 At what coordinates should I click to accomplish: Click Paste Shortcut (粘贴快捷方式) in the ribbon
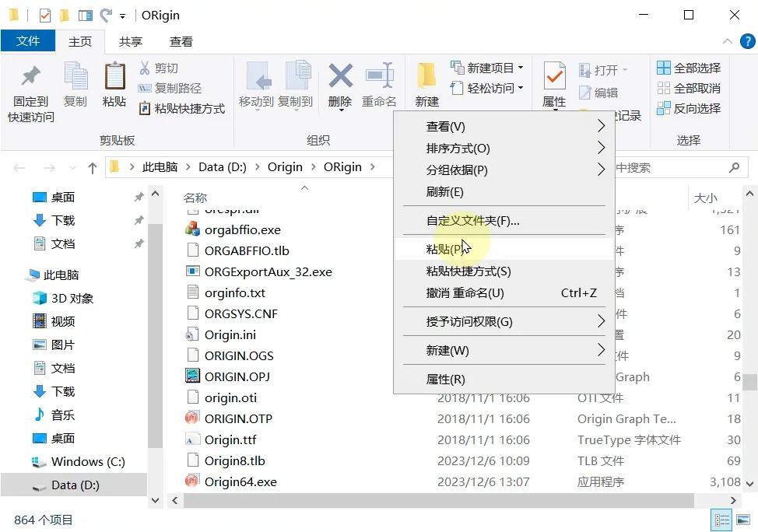(x=182, y=108)
